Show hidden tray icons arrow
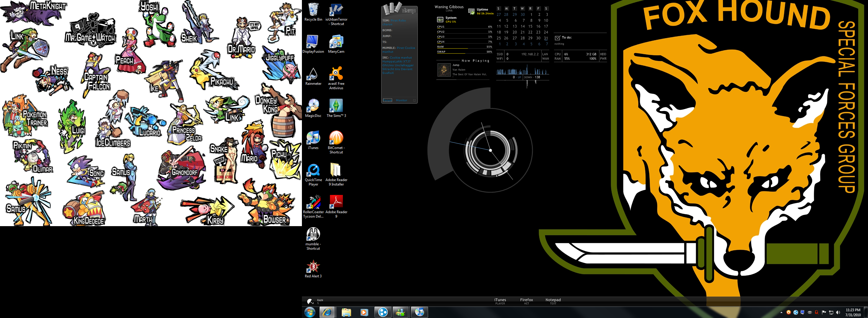The width and height of the screenshot is (868, 318). (x=781, y=313)
